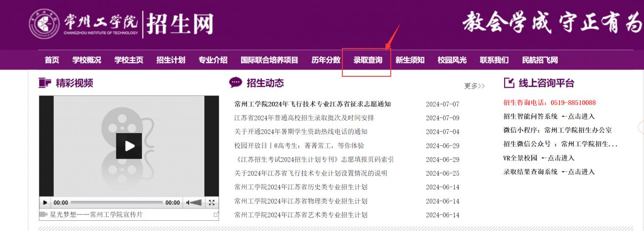Open 常州工学院2024年江苏省物理类专业招生计划
Screen dimensions: 644x231
(301, 201)
